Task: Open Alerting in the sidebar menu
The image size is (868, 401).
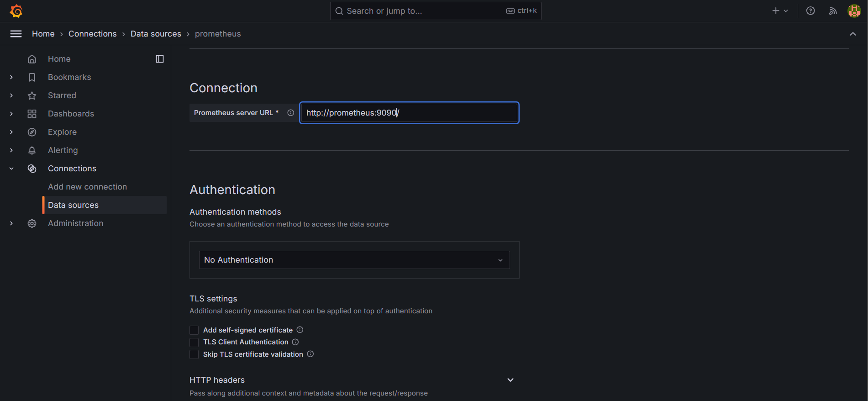Action: click(63, 150)
